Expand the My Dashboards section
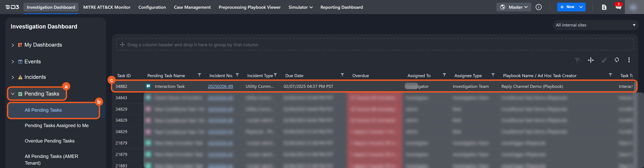The width and height of the screenshot is (644, 168). [13, 45]
